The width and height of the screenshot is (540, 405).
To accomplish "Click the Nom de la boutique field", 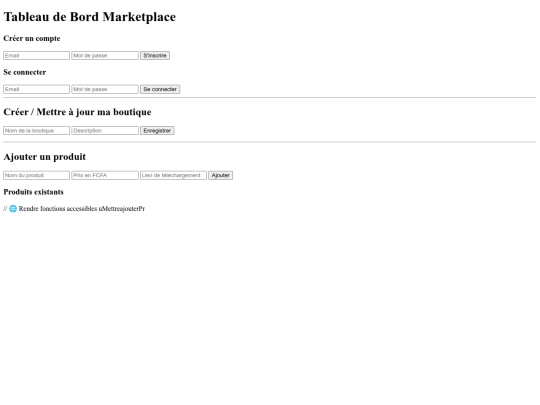I will click(x=37, y=131).
